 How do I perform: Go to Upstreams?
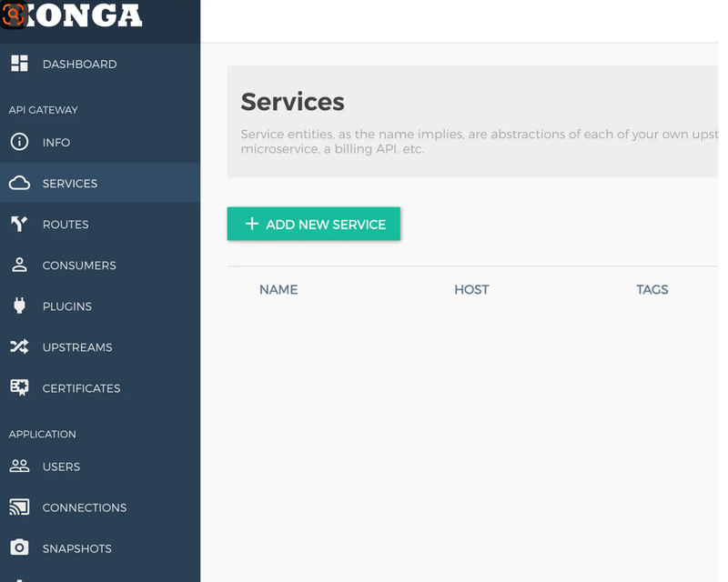pyautogui.click(x=100, y=347)
